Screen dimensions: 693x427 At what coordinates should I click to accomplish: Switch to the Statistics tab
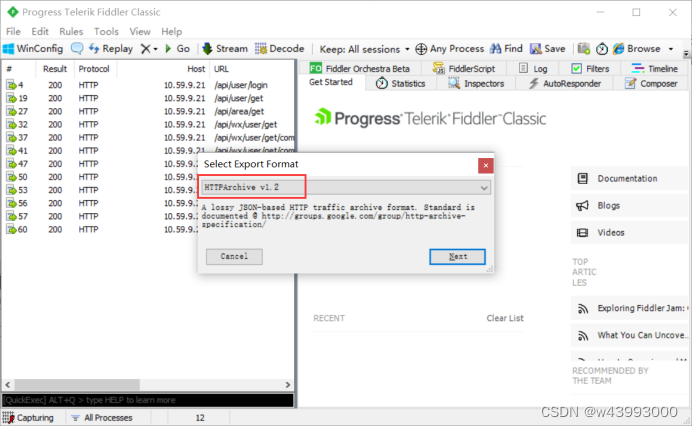[x=400, y=84]
